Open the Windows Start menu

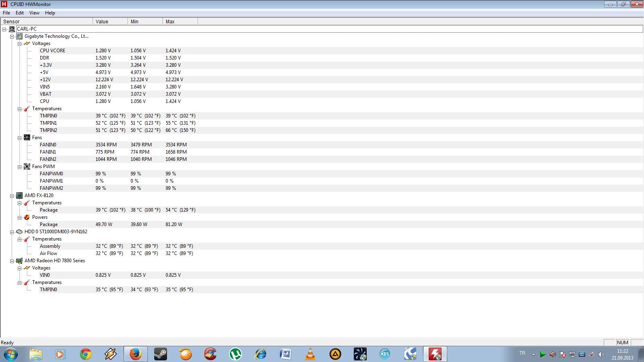(x=11, y=354)
